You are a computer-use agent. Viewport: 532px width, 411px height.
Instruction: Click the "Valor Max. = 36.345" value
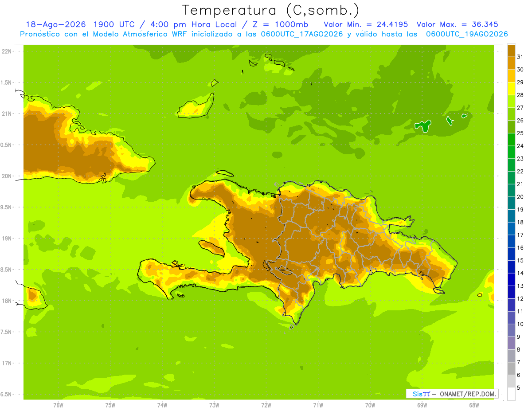[x=457, y=24]
